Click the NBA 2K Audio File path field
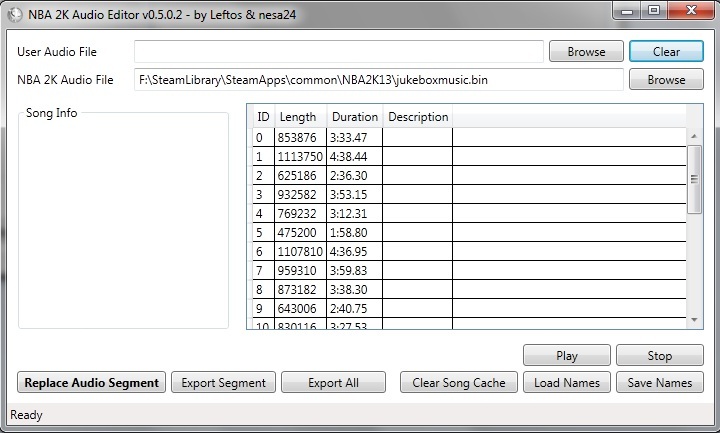 click(379, 79)
